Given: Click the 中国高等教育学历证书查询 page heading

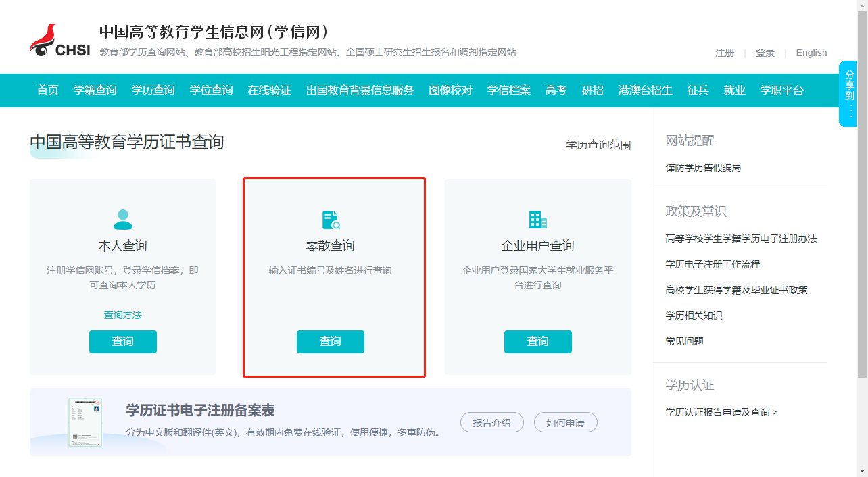Looking at the screenshot, I should [127, 142].
